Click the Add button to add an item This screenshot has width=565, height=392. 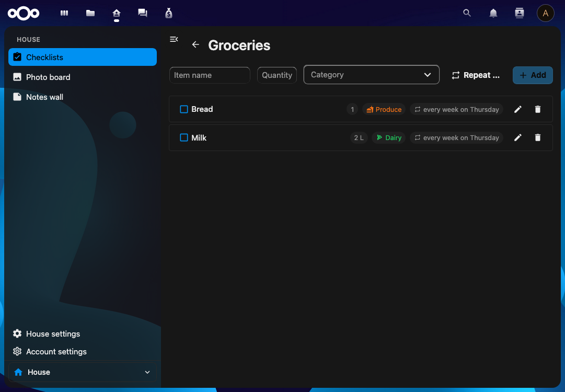tap(533, 75)
